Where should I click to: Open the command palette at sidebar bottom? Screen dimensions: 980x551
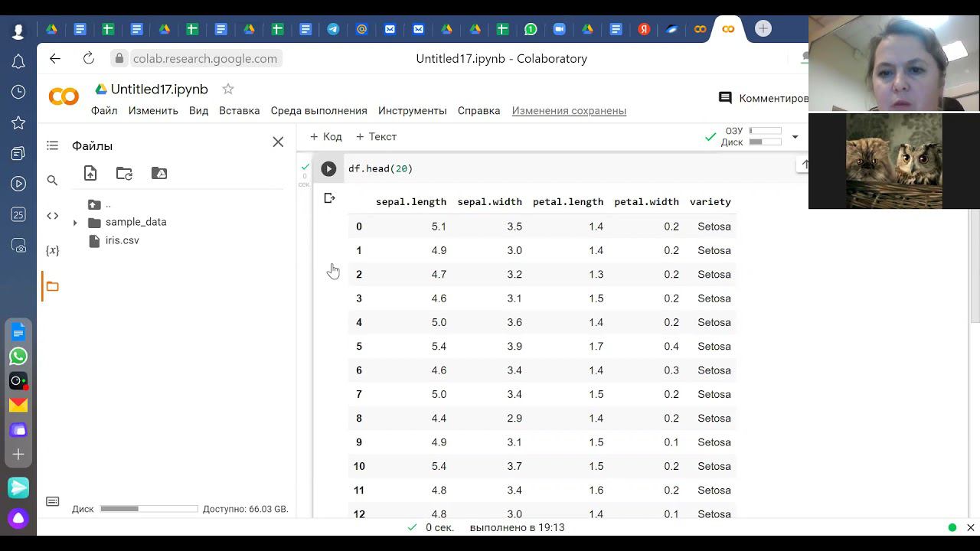coord(52,502)
